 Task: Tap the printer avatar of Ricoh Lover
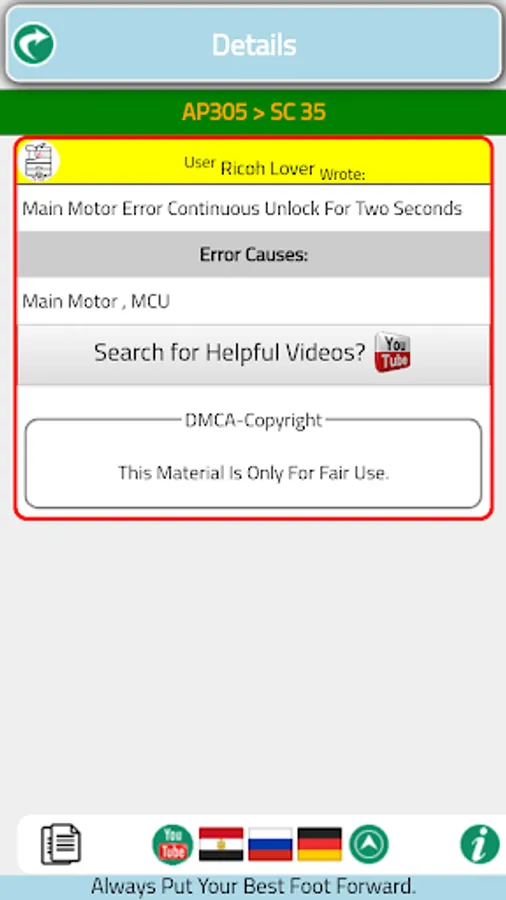coord(39,161)
